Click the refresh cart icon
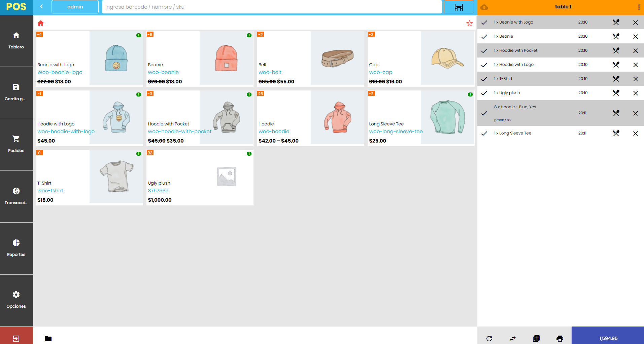The width and height of the screenshot is (644, 344). tap(489, 339)
